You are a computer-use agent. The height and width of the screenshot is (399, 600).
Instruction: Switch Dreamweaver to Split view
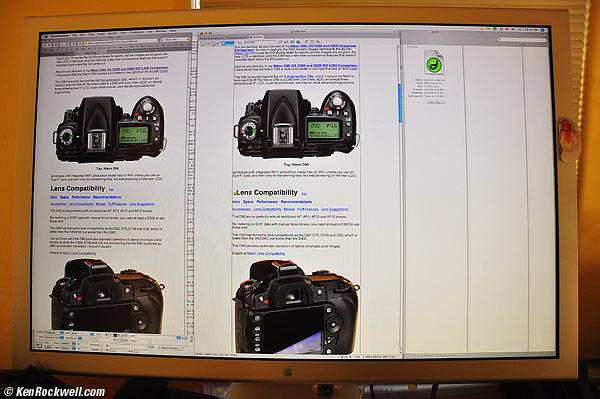click(218, 43)
